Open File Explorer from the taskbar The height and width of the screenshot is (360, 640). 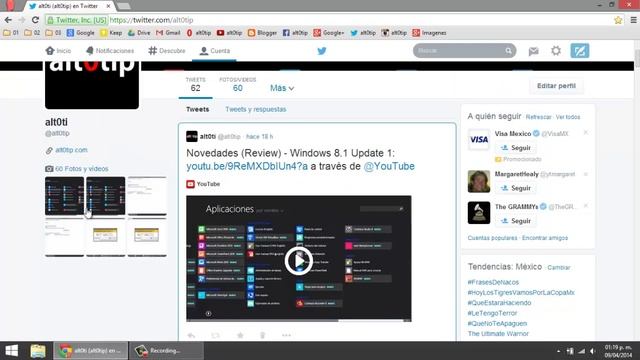coord(38,351)
